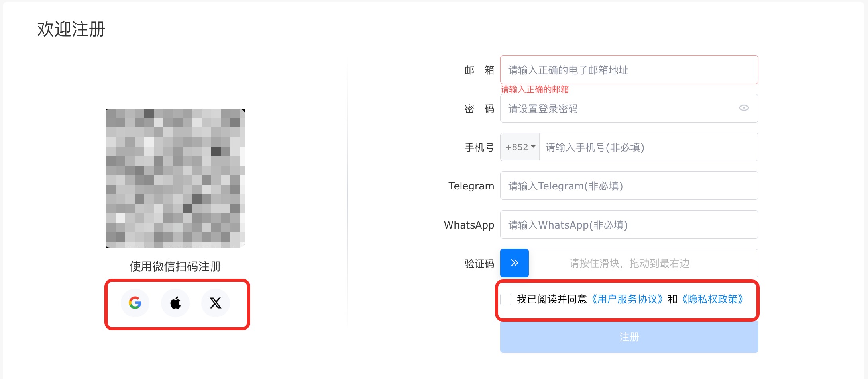Focus the Telegram input field
Viewport: 868px width, 379px height.
click(x=629, y=186)
